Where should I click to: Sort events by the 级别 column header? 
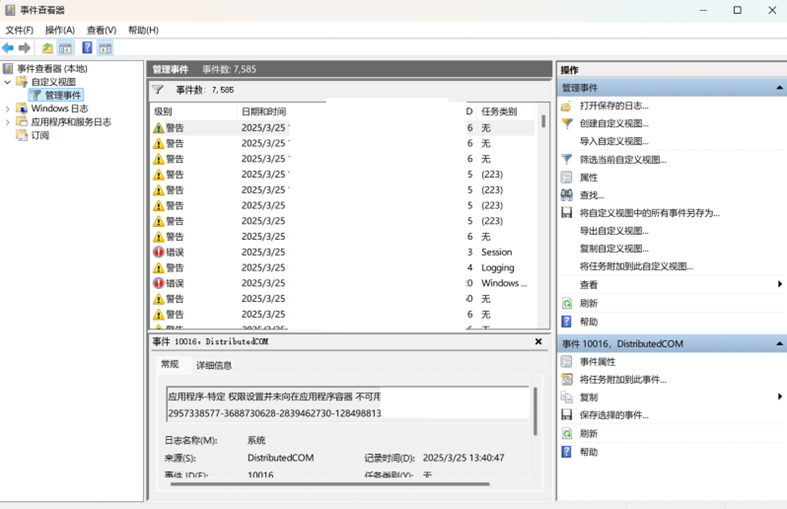pos(163,112)
